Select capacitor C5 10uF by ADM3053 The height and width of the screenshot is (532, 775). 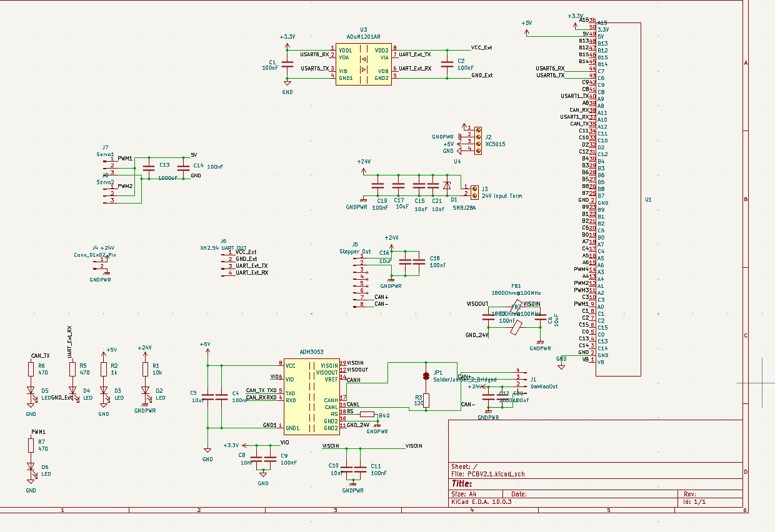[207, 396]
